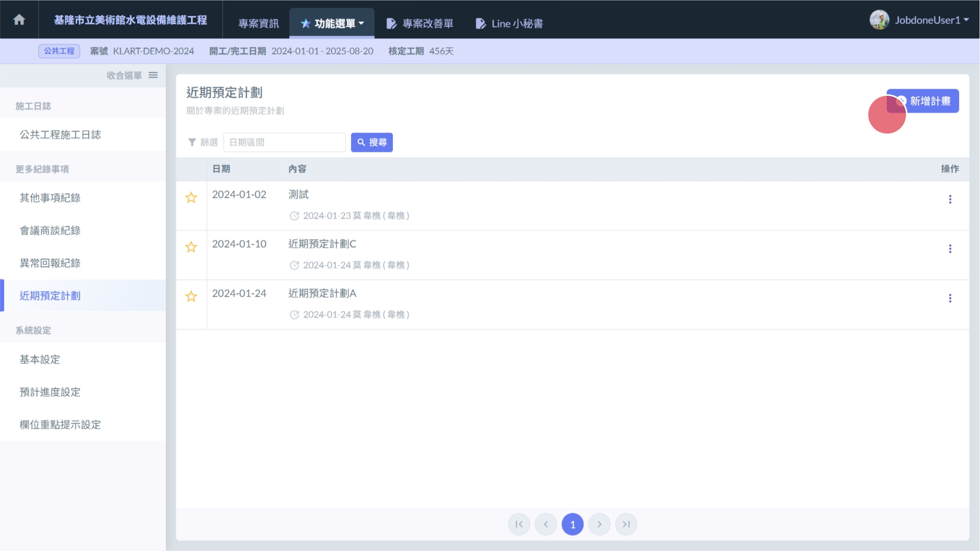Toggle star for 2024-01-02 plan
This screenshot has height=551, width=980.
(191, 198)
